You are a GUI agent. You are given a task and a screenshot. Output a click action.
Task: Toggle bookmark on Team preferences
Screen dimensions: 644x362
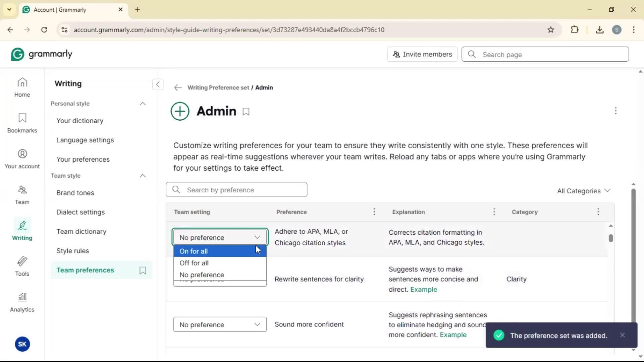[143, 270]
